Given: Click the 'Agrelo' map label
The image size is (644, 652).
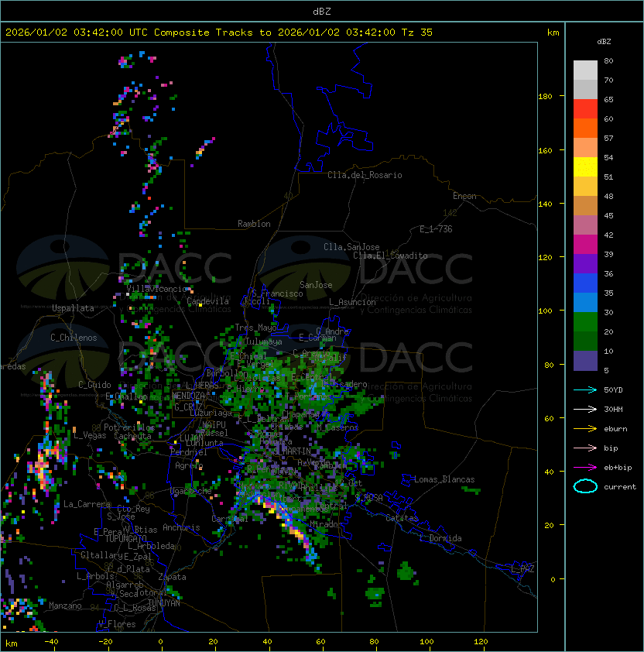Looking at the screenshot, I should click(x=189, y=465).
